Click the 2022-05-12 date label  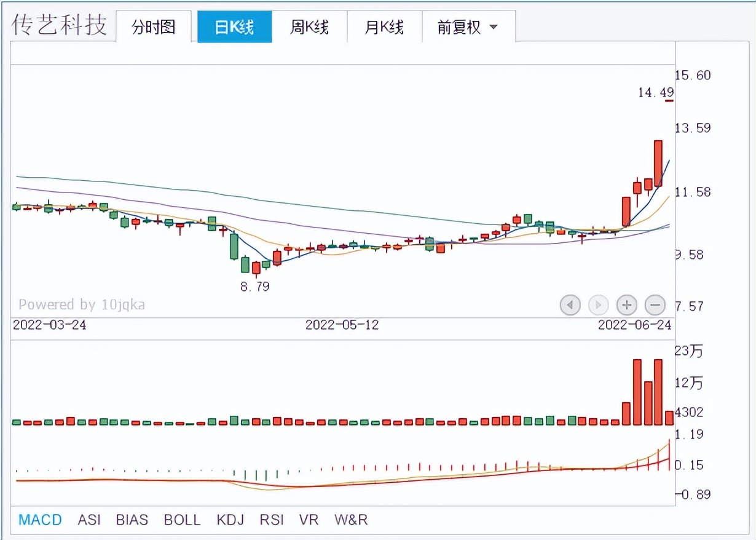point(342,325)
